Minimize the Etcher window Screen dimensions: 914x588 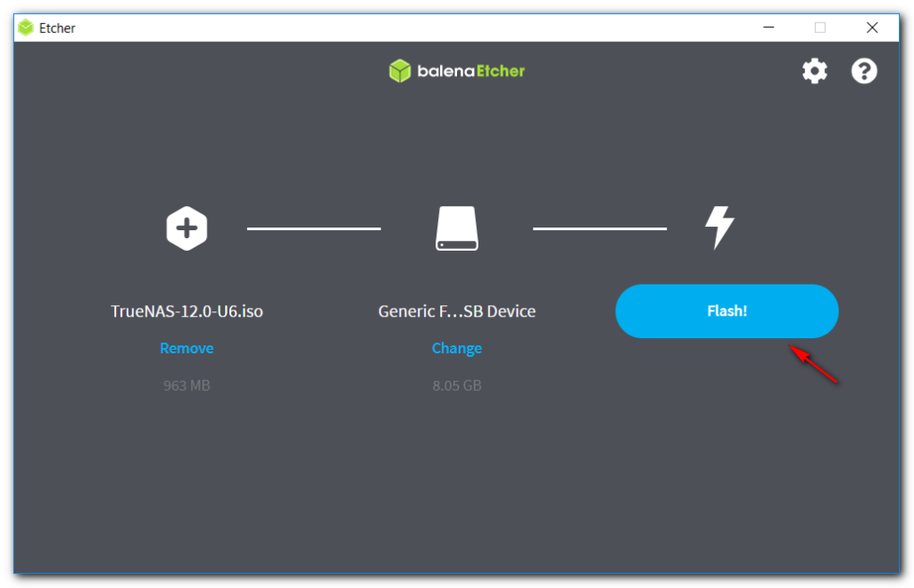click(x=768, y=28)
